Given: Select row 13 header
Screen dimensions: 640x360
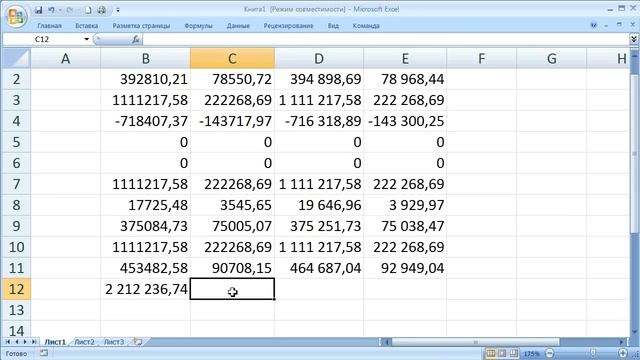Looking at the screenshot, I should tap(16, 310).
